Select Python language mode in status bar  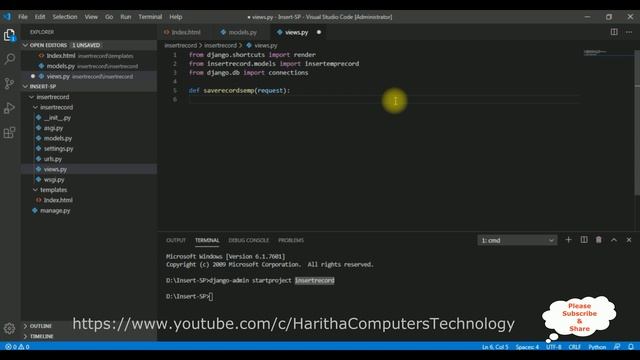(597, 347)
